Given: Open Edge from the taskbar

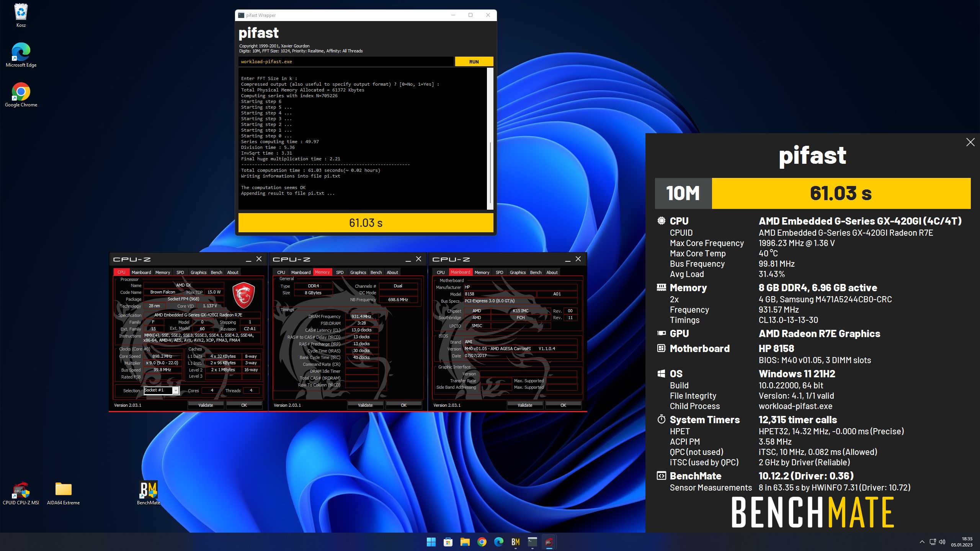Looking at the screenshot, I should (498, 542).
